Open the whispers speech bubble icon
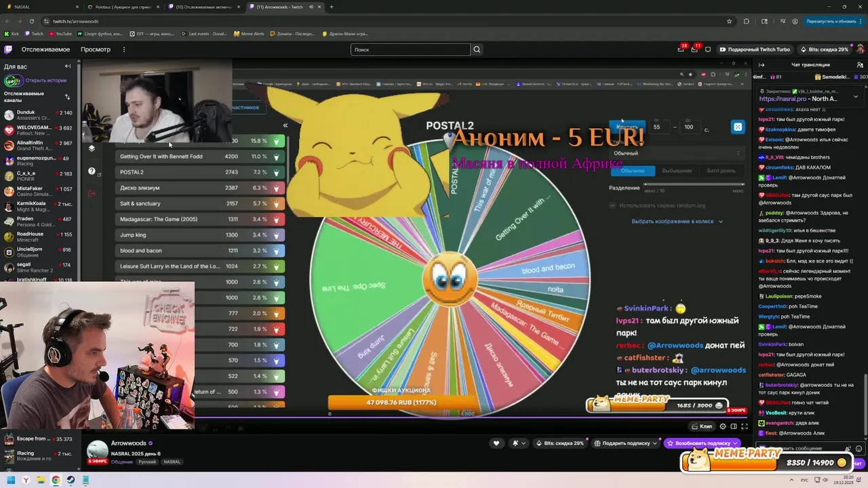The height and width of the screenshot is (488, 868). 708,49
